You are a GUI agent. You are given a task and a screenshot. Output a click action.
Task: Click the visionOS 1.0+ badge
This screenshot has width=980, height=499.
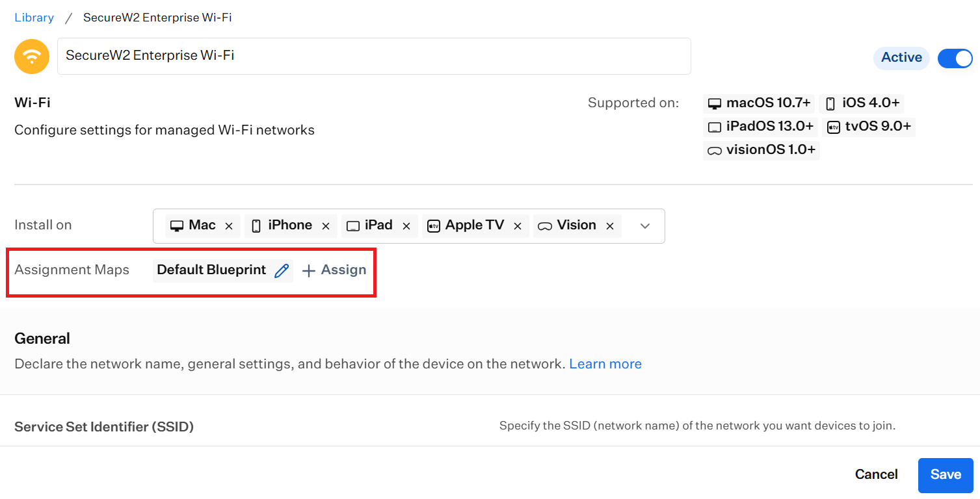click(x=761, y=150)
